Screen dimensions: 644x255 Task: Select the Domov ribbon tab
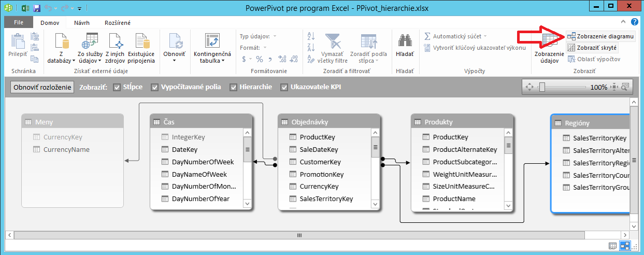pos(50,23)
